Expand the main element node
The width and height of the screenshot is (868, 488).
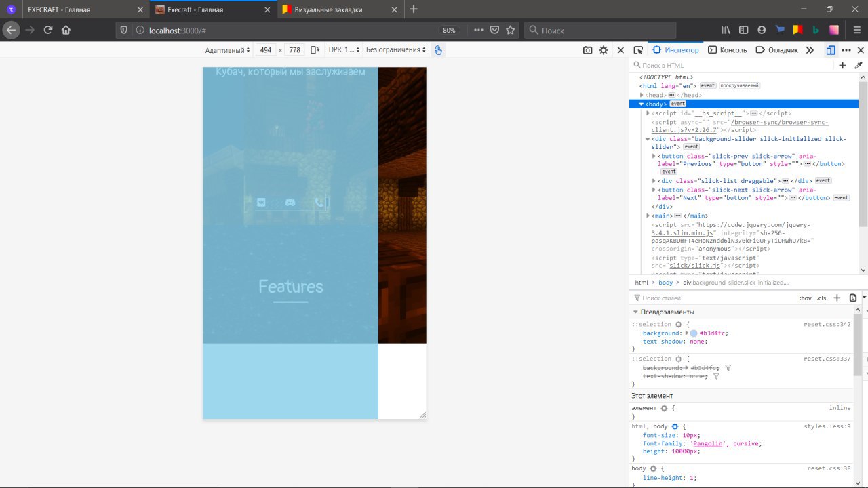648,216
